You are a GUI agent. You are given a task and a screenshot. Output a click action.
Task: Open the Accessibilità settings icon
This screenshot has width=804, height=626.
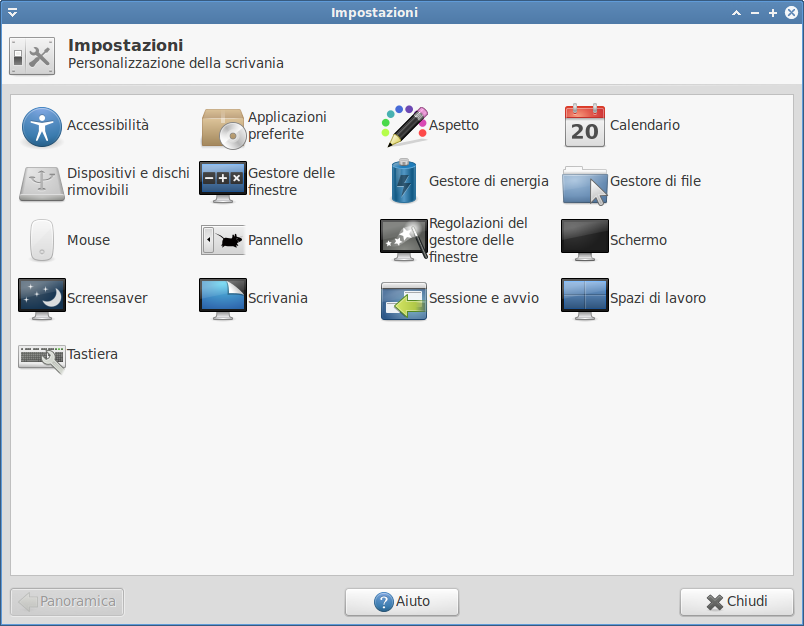42,126
